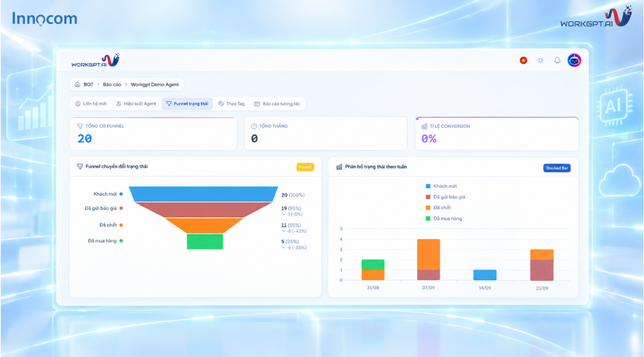Open the Hiệu suất Agent tab

click(x=136, y=104)
